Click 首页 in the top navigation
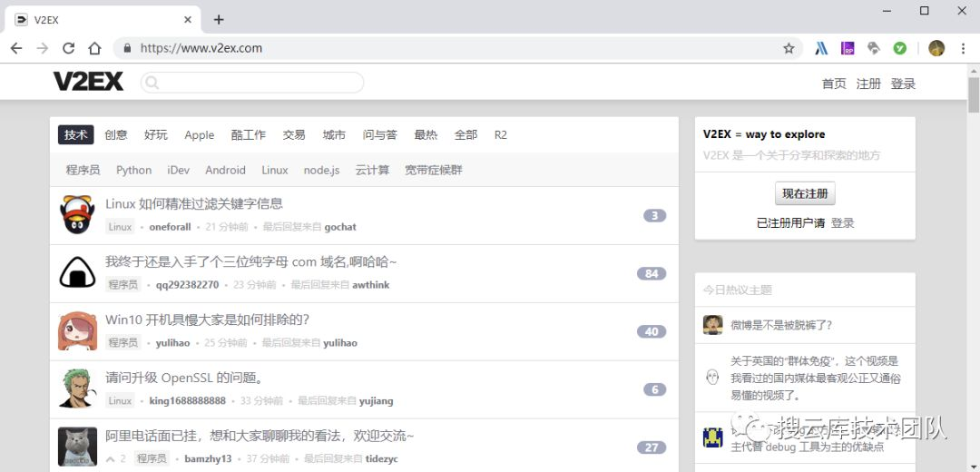 click(834, 84)
